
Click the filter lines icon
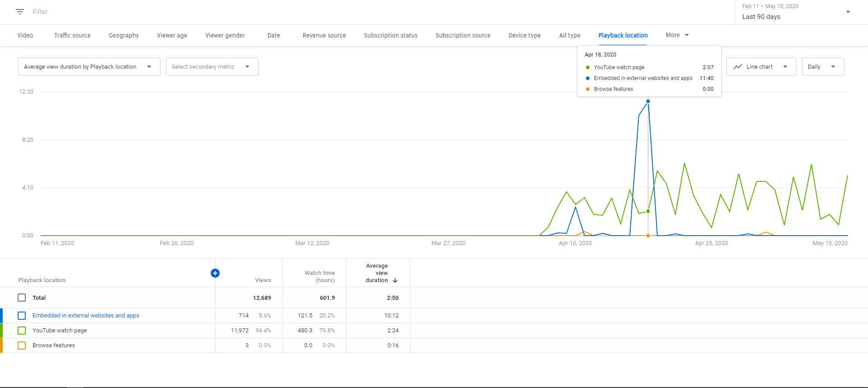pos(20,12)
